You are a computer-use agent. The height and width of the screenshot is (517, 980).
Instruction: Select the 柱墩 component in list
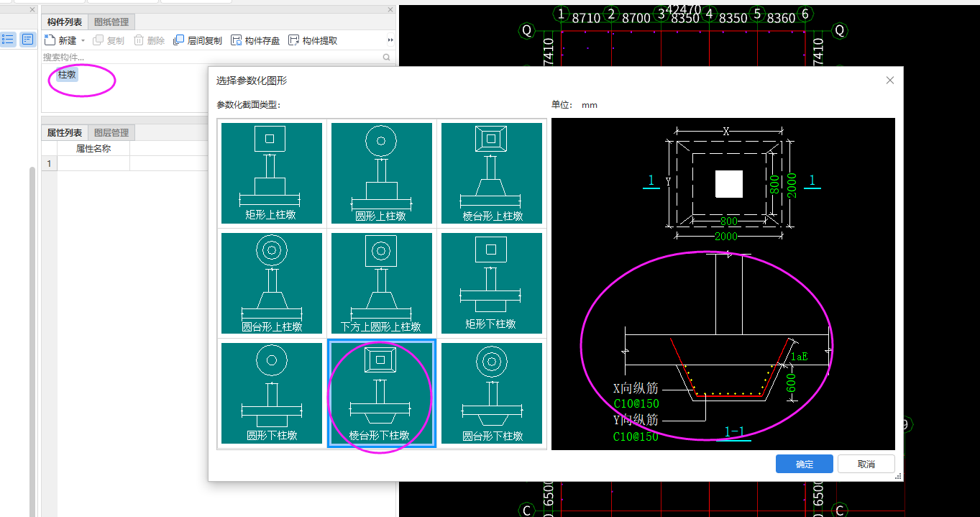coord(67,73)
